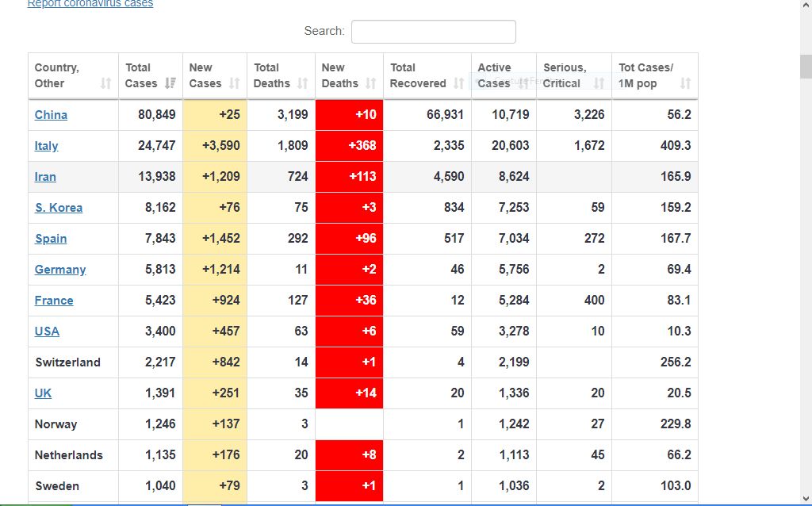Open the China country link

tap(51, 115)
